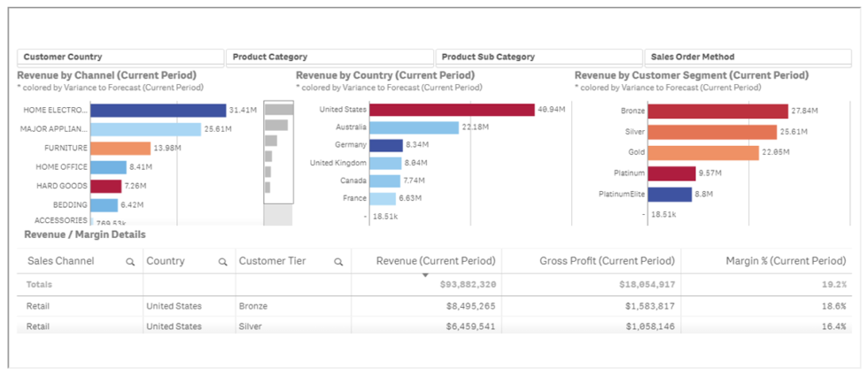Image resolution: width=868 pixels, height=376 pixels.
Task: Click the Sales Channel column header
Action: (61, 261)
